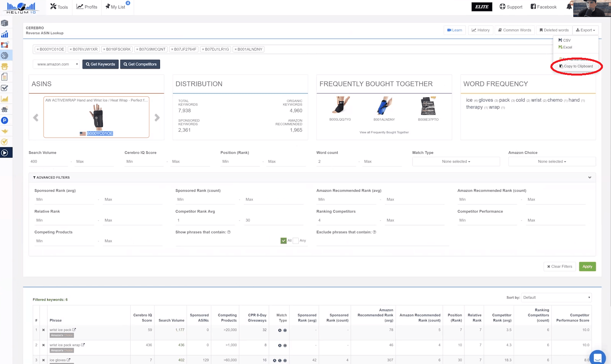
Task: Open the History button
Action: (x=481, y=30)
